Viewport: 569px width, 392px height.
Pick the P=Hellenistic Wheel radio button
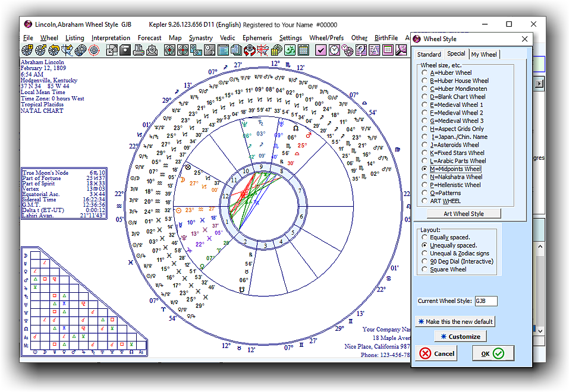(425, 185)
